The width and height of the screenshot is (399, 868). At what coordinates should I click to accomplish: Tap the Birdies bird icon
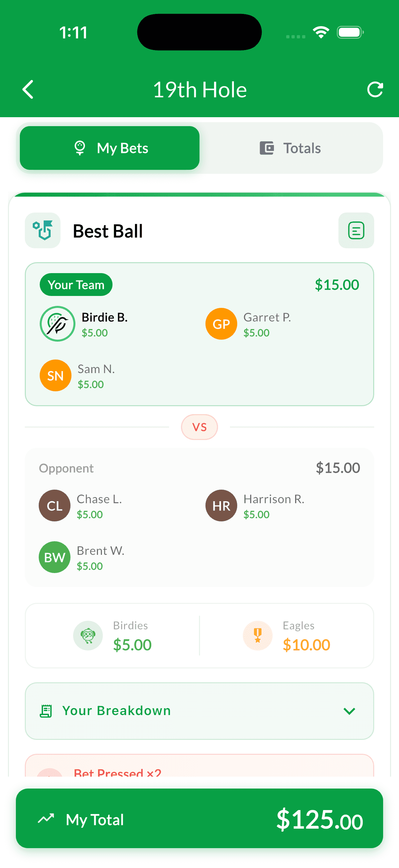click(x=88, y=636)
